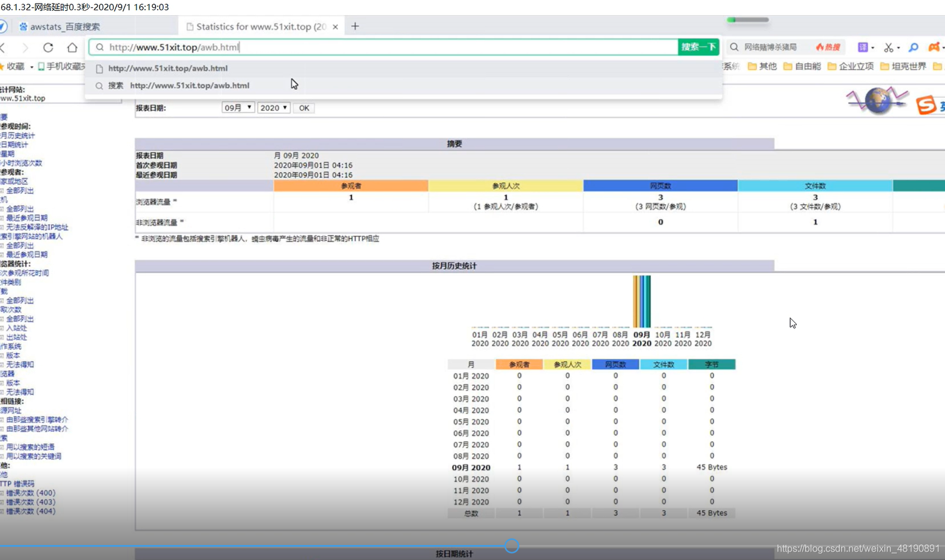This screenshot has height=560, width=945.
Task: Open the 入站处 sidebar link
Action: (17, 328)
